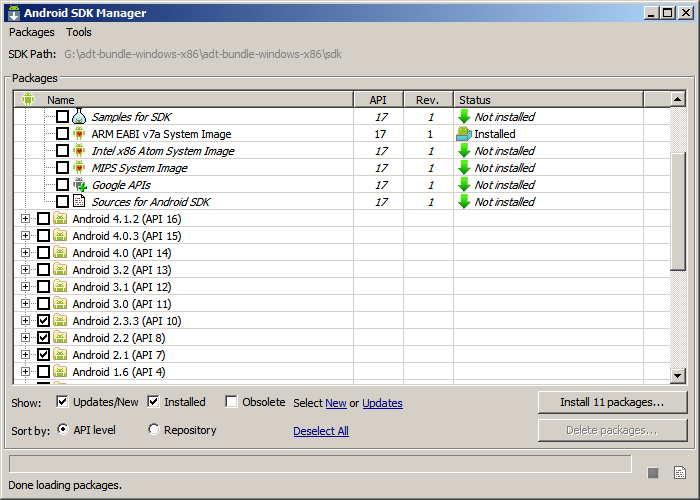The width and height of the screenshot is (700, 500).
Task: Click Install 11 packages button
Action: 612,402
